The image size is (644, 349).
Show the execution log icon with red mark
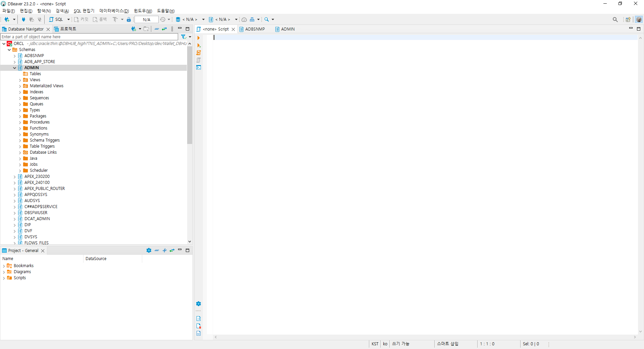(x=199, y=326)
